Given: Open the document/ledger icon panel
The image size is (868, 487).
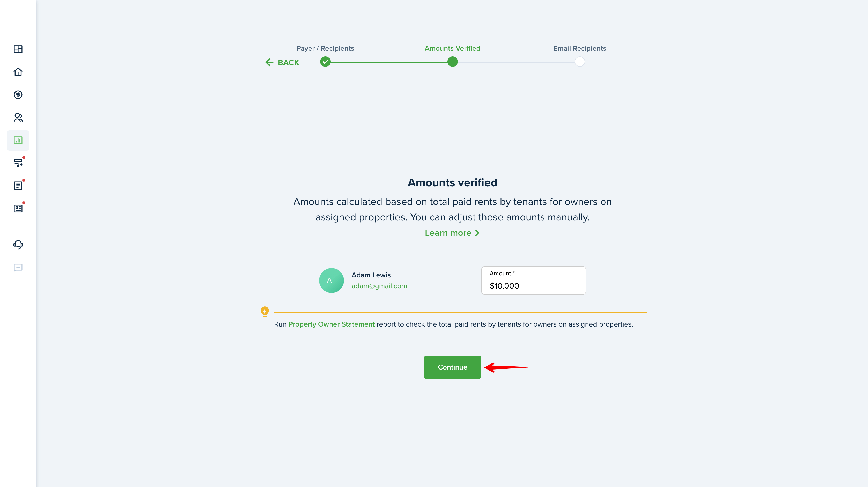Looking at the screenshot, I should tap(18, 185).
